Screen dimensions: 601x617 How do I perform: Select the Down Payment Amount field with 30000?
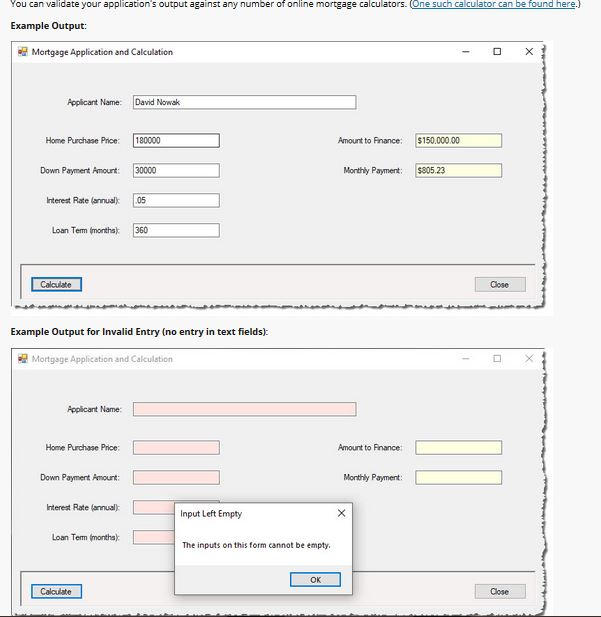pyautogui.click(x=176, y=170)
